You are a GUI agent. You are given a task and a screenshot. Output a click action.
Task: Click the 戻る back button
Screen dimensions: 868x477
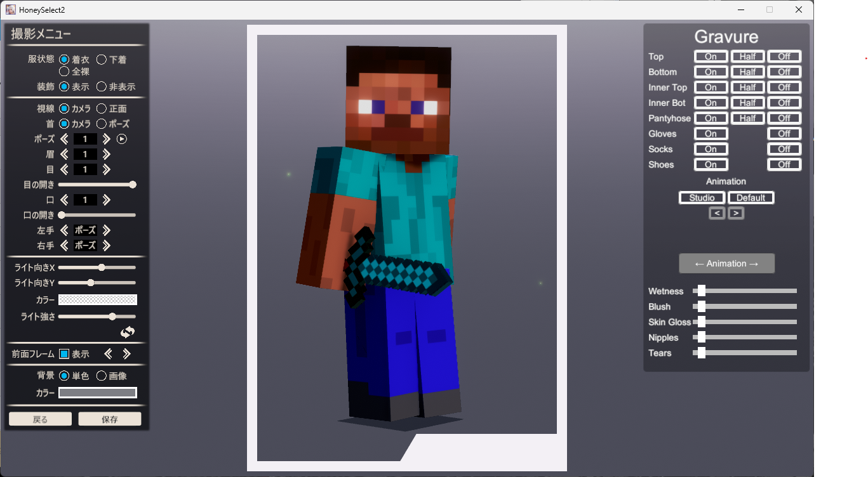[40, 419]
